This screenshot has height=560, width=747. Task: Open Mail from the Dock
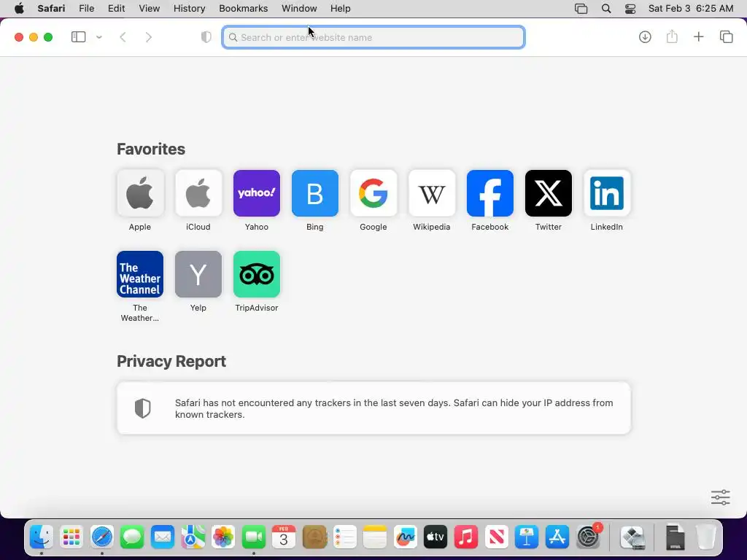coord(163,537)
